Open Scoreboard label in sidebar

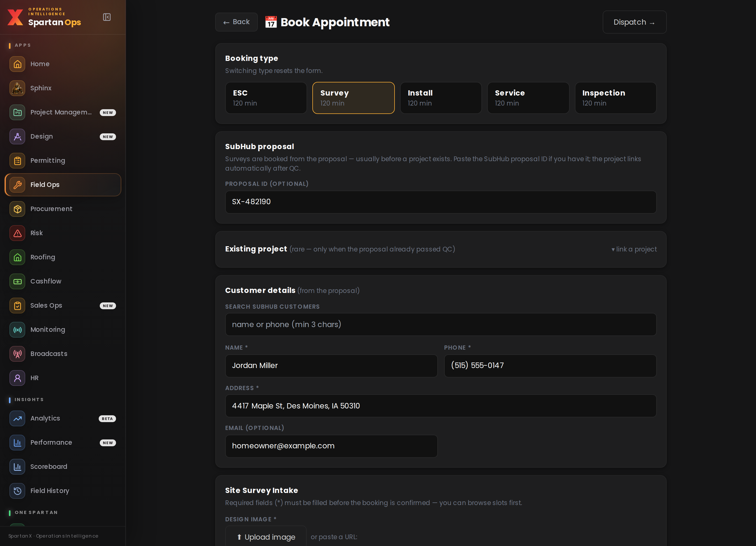coord(49,467)
